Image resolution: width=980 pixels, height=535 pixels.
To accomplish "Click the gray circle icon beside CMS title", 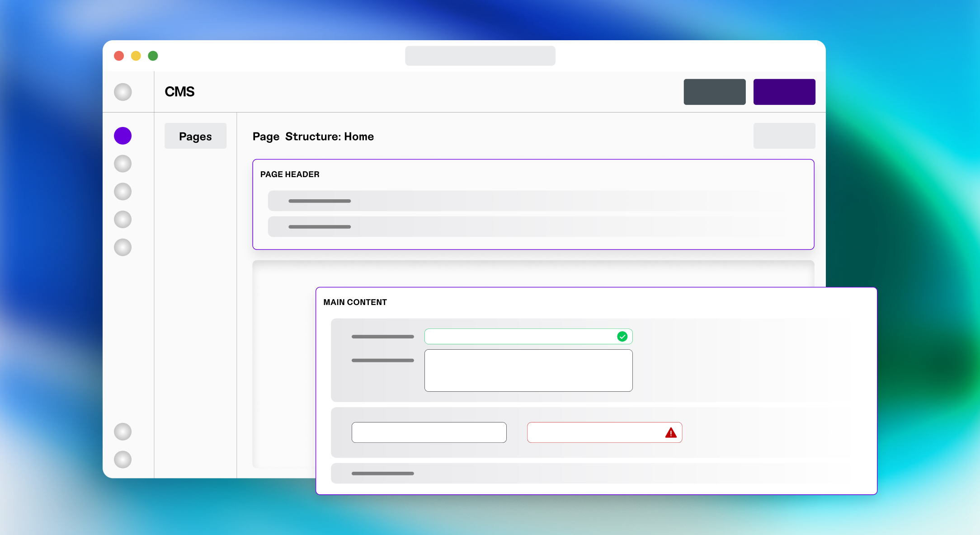I will 122,92.
